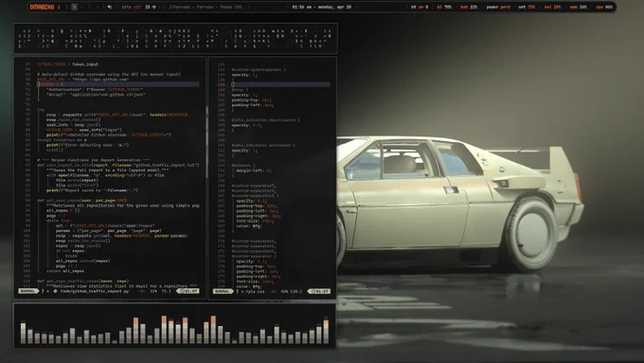The image size is (644, 363).
Task: Click the 'margin-left: 0;' line in CSS editor
Action: pyautogui.click(x=254, y=171)
